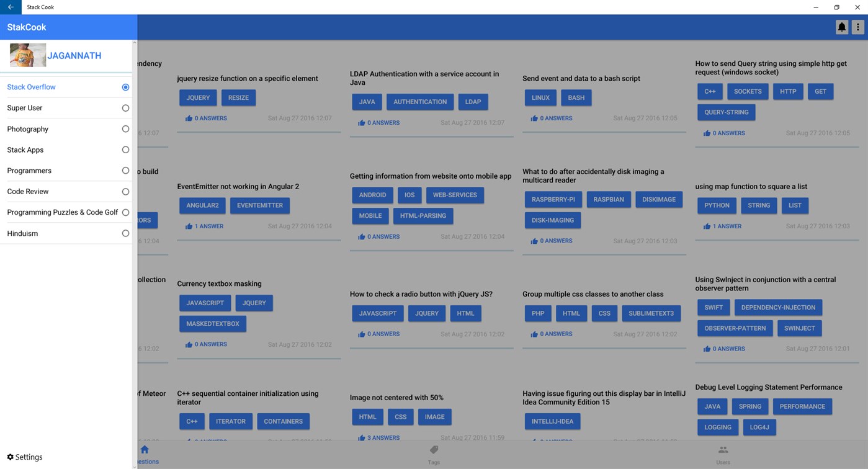This screenshot has height=469, width=868.
Task: Select Super User radio button
Action: click(125, 108)
